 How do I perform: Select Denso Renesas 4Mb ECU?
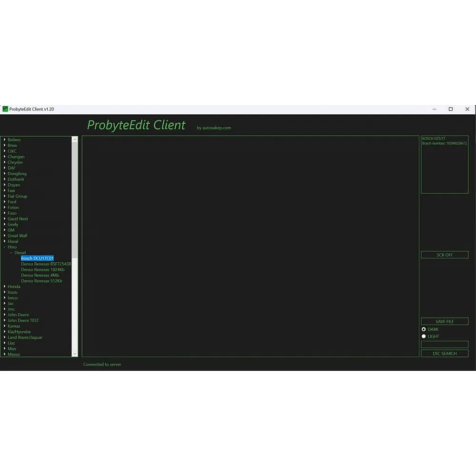[x=40, y=275]
